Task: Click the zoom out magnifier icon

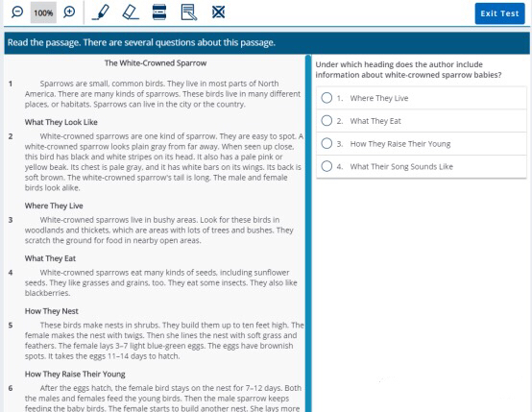Action: coord(17,12)
